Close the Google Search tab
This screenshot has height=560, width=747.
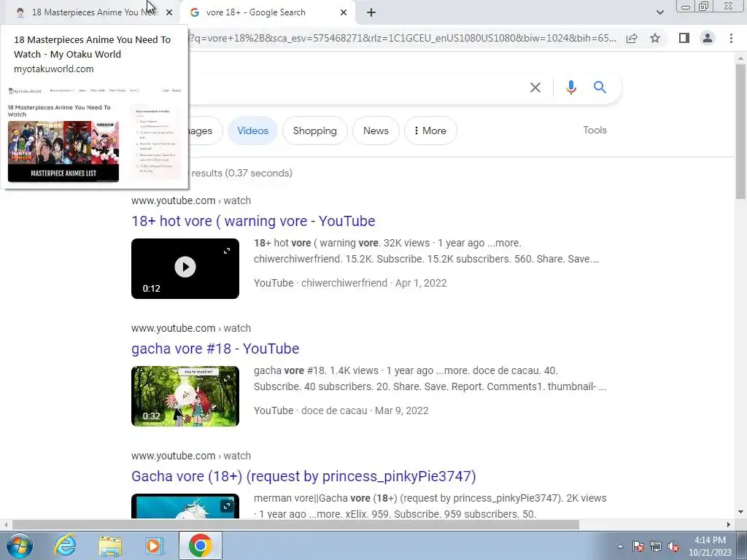coord(344,13)
